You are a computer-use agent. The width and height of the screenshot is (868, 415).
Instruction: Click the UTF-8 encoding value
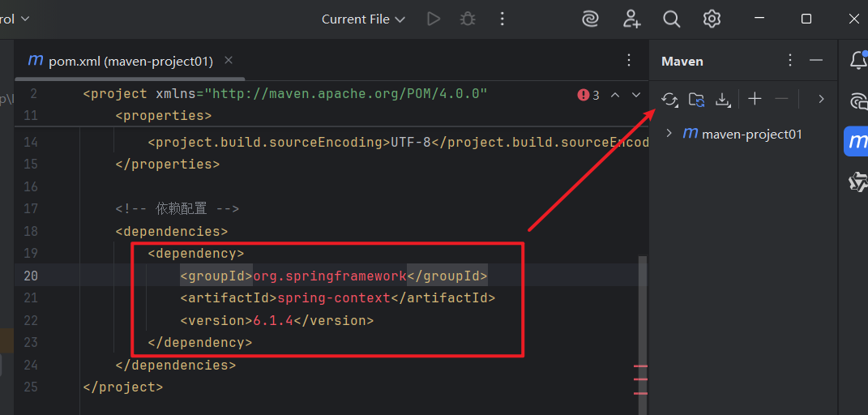(411, 142)
